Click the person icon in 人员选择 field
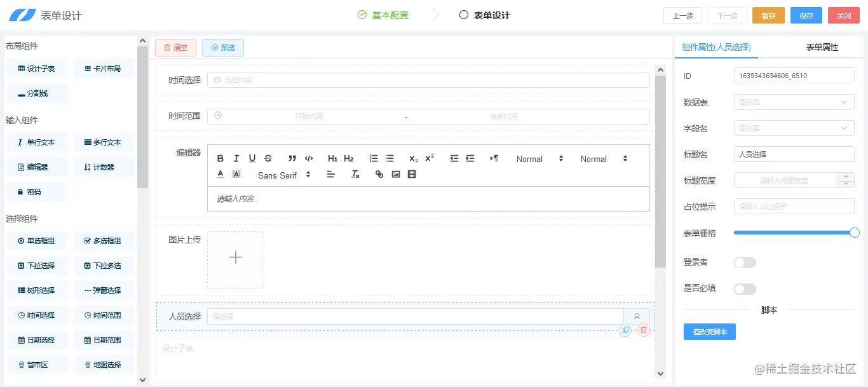The height and width of the screenshot is (387, 868). point(637,316)
